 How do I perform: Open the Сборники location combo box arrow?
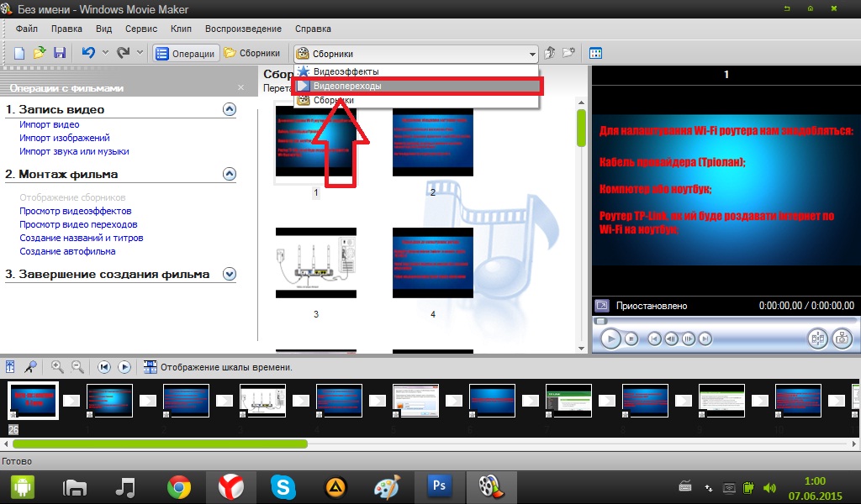pyautogui.click(x=532, y=54)
